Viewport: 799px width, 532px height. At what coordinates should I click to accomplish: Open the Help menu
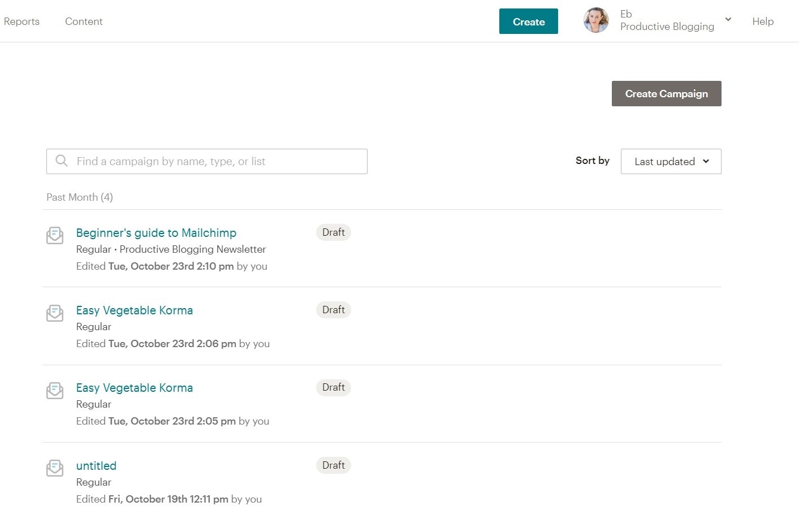tap(763, 21)
